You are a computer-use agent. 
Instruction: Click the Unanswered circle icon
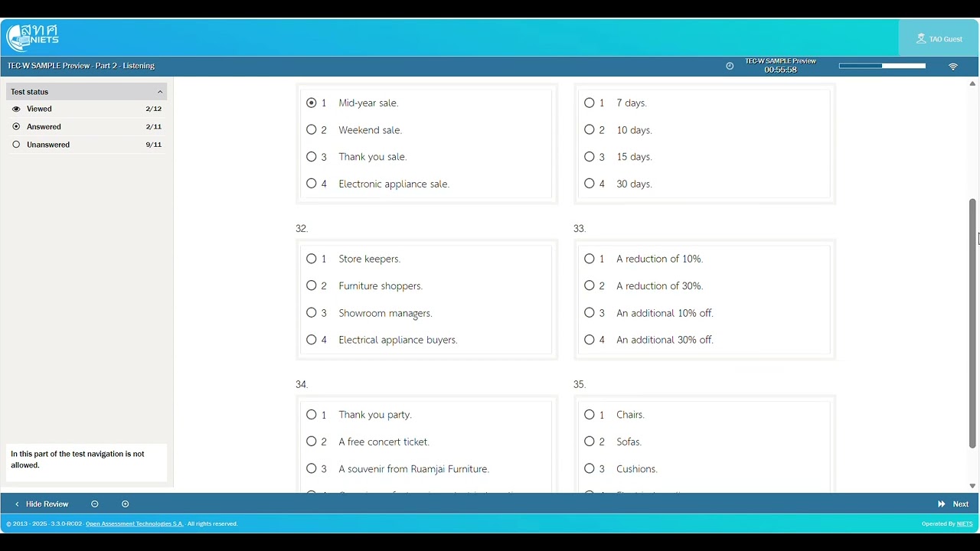click(x=16, y=145)
